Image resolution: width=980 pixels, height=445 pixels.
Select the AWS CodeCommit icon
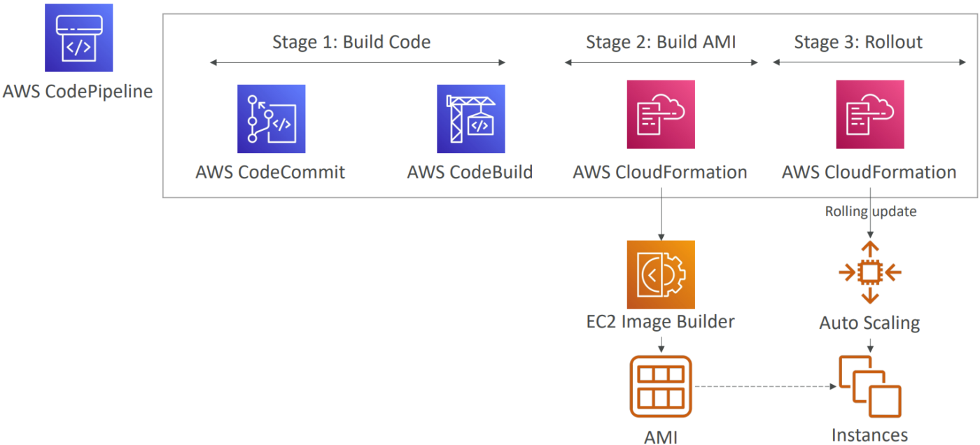pos(271,119)
